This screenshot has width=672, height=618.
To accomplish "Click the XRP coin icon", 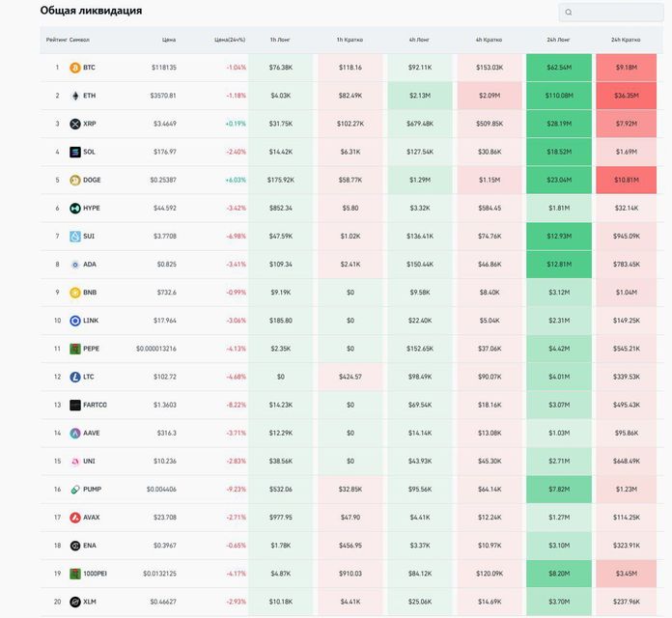I will coord(75,124).
